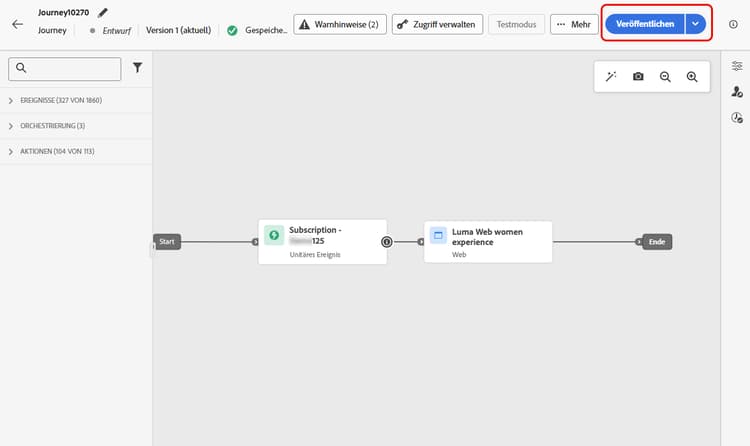Open journey properties sliders icon in right rail

737,66
